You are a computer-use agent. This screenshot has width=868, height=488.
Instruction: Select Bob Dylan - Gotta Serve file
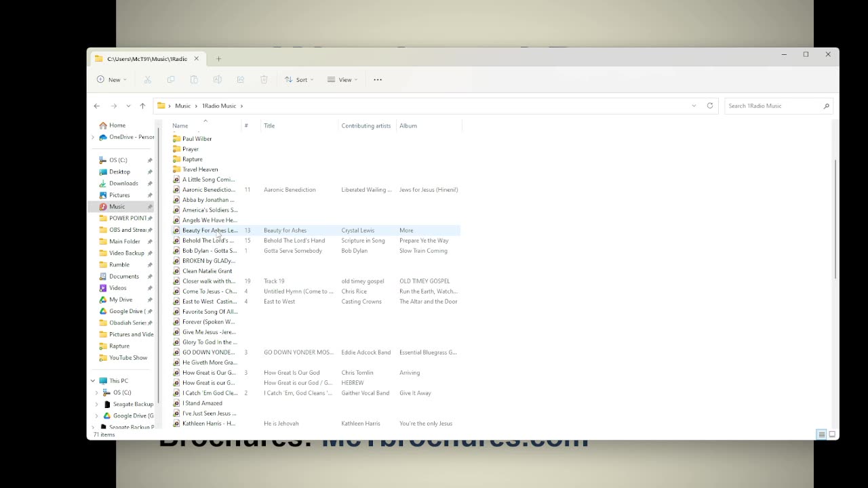tap(316, 251)
